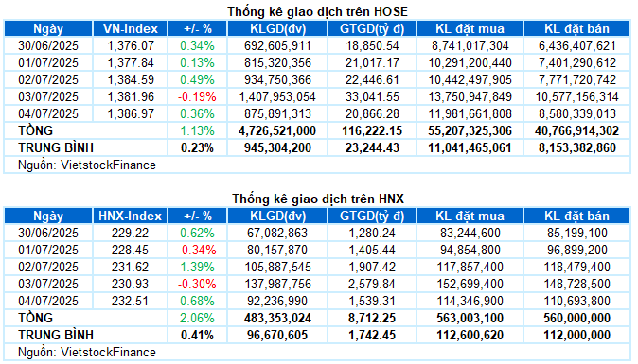Click the title Thống kê giao dịch trên HNX
638x364 pixels.
tap(318, 199)
